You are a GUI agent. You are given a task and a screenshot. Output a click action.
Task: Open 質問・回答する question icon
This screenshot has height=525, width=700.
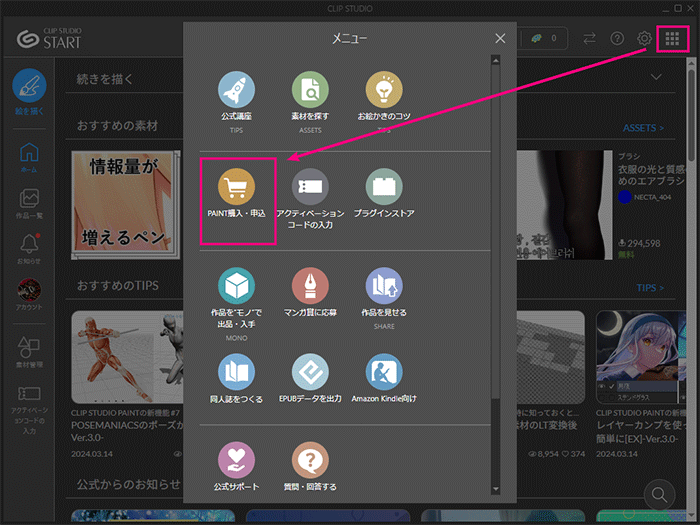310,460
